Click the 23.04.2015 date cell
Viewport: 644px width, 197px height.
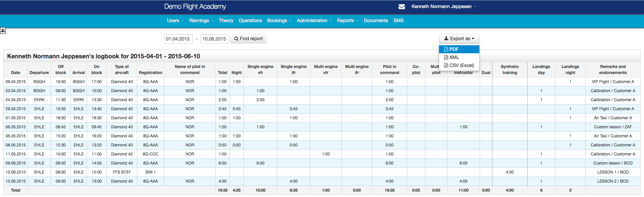tap(15, 91)
